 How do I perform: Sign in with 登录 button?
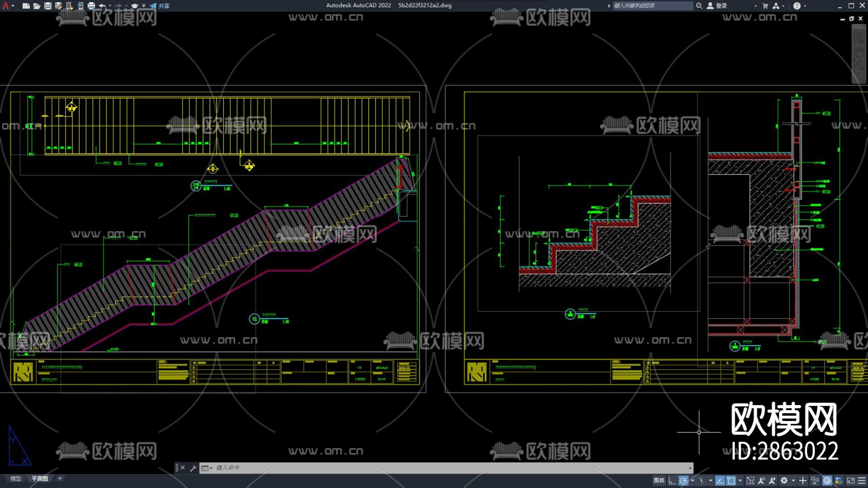717,6
